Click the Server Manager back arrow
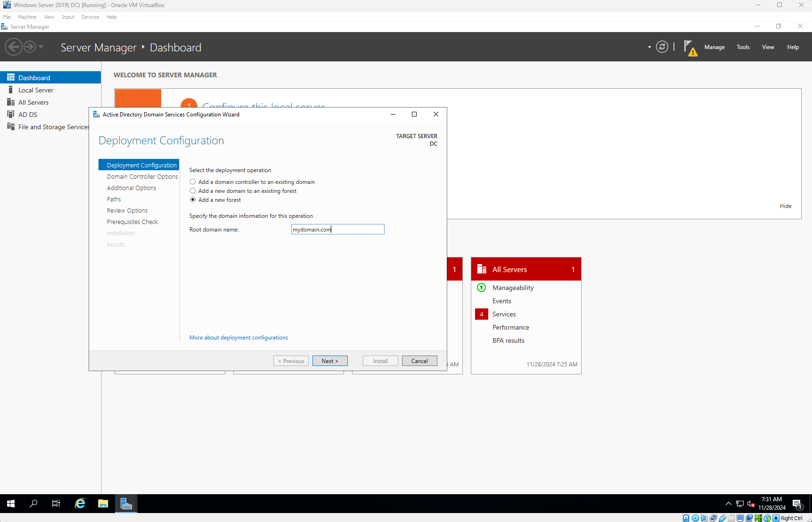Image resolution: width=812 pixels, height=522 pixels. (14, 47)
